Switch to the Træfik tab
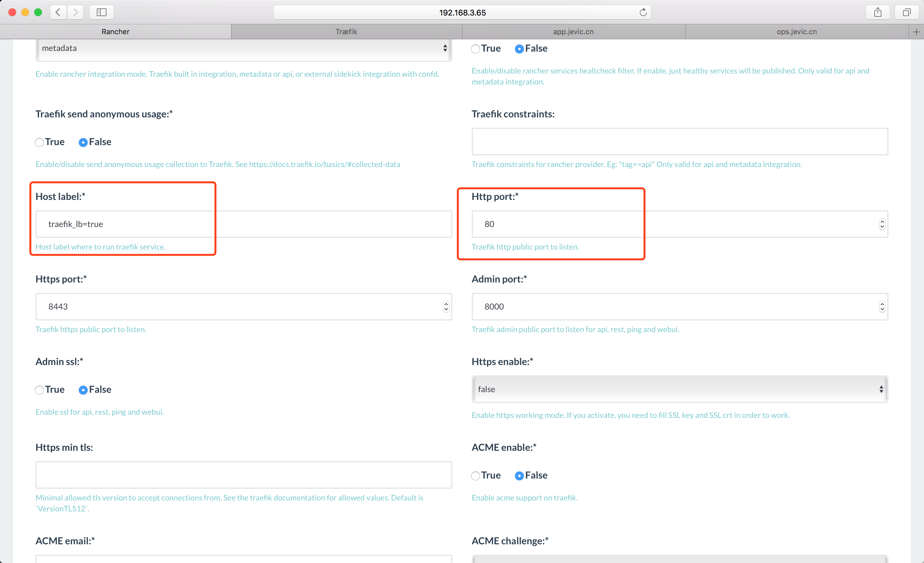 346,32
